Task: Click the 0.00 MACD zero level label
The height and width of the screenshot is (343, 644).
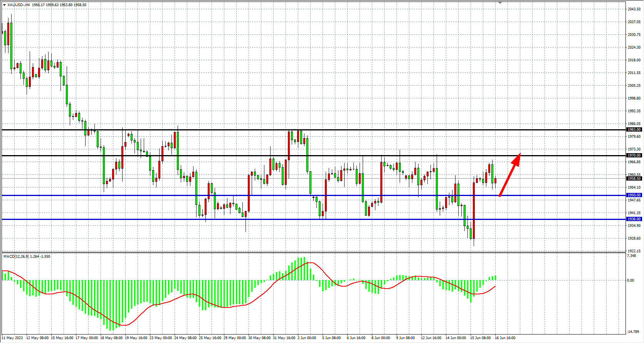Action: coord(631,280)
